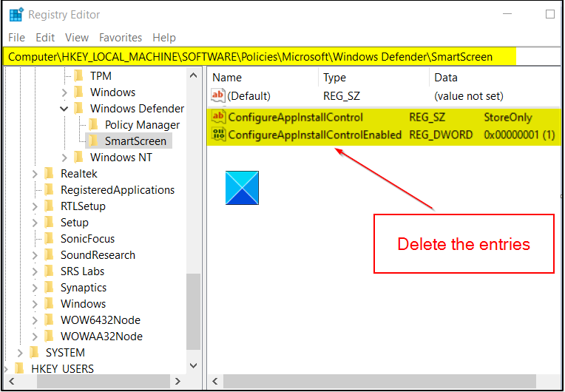Expand the SYSTEM hive
Image resolution: width=565 pixels, height=392 pixels.
pos(20,353)
